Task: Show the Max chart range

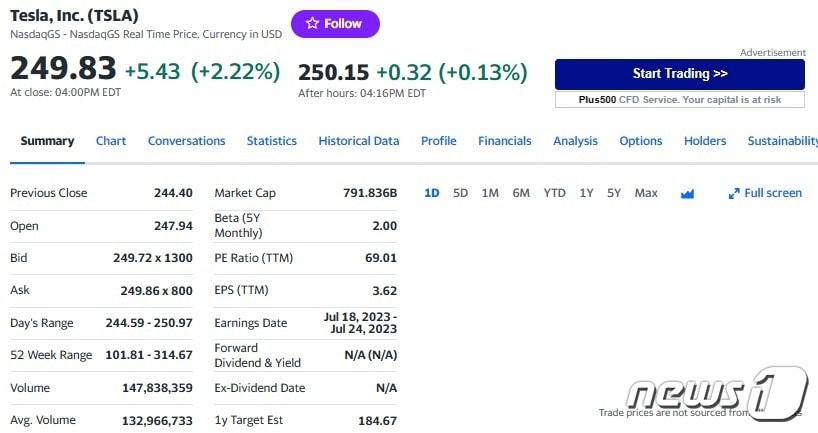Action: pos(646,193)
